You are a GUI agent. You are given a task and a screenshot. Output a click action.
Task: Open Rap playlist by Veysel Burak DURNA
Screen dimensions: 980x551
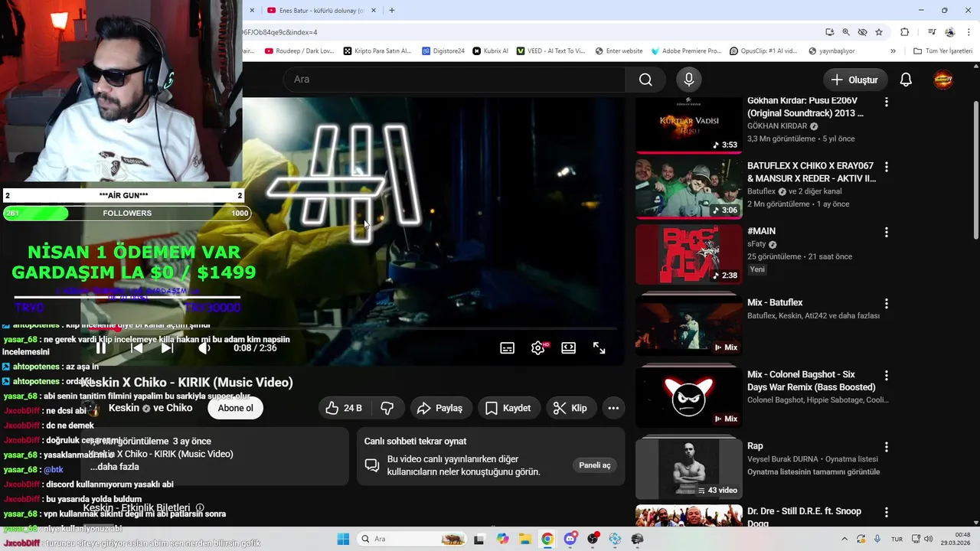coord(688,468)
